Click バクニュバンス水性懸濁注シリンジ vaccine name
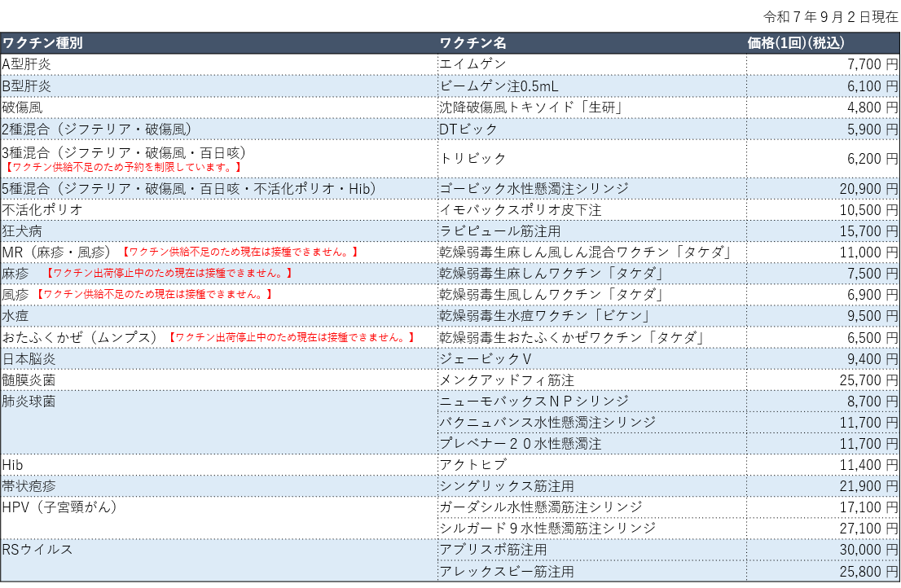This screenshot has width=901, height=588. point(547,423)
